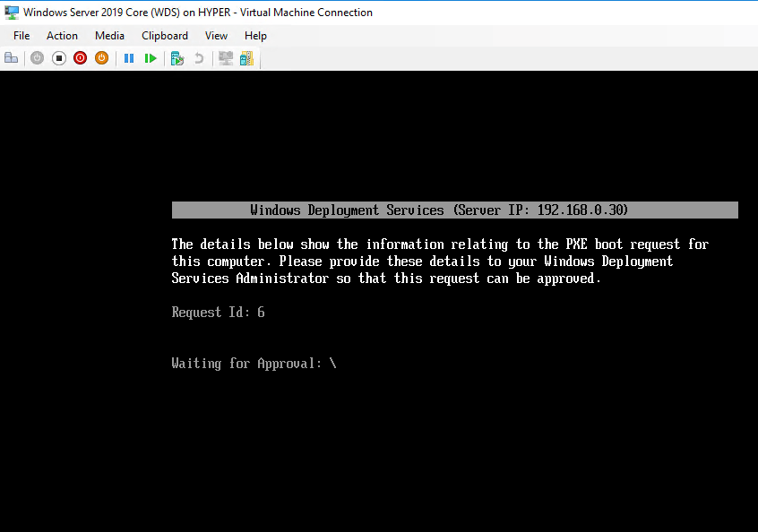Open the Action menu

click(x=62, y=36)
